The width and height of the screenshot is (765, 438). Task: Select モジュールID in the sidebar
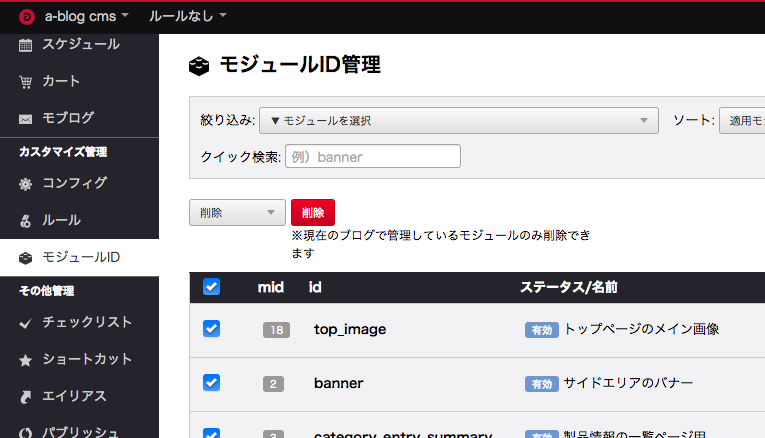pos(80,257)
